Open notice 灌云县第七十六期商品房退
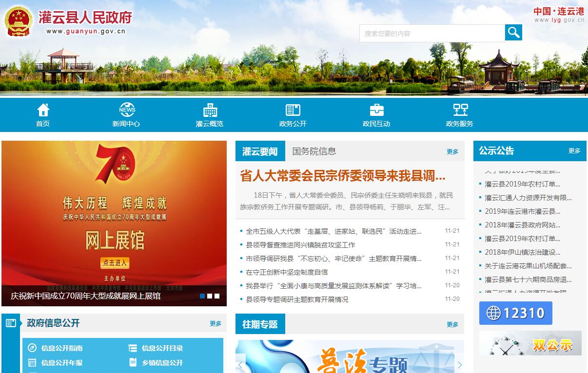This screenshot has width=588, height=373. point(528,280)
